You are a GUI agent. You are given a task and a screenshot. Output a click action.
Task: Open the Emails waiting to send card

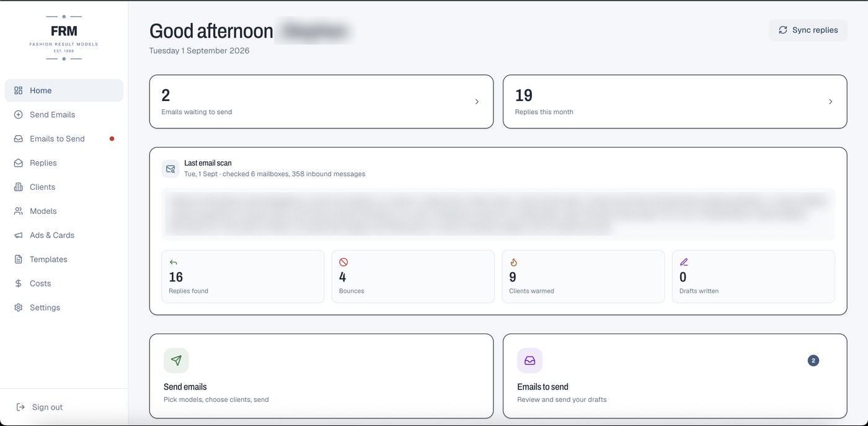click(321, 102)
